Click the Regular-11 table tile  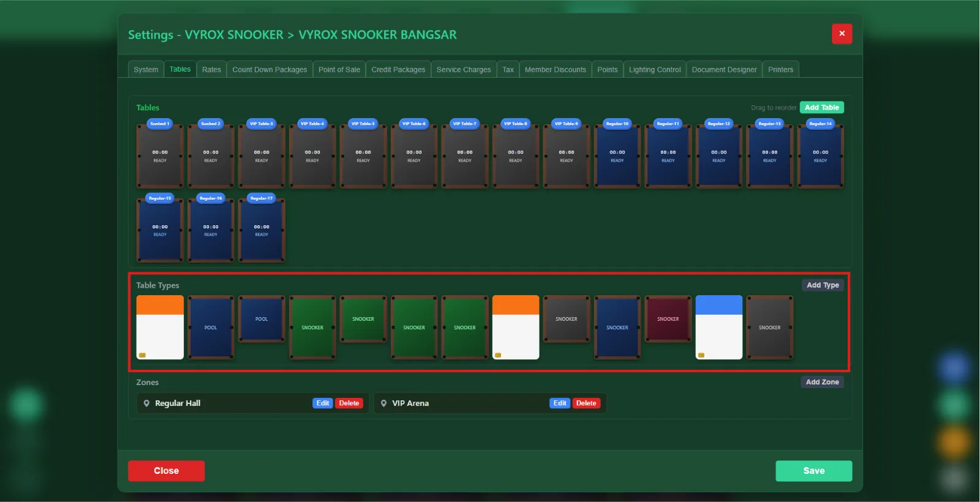(x=668, y=155)
